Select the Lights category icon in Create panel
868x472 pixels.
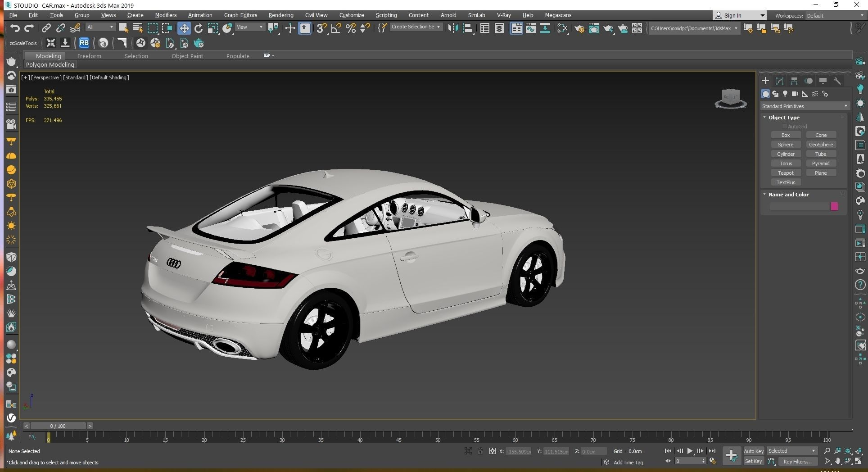click(x=785, y=94)
